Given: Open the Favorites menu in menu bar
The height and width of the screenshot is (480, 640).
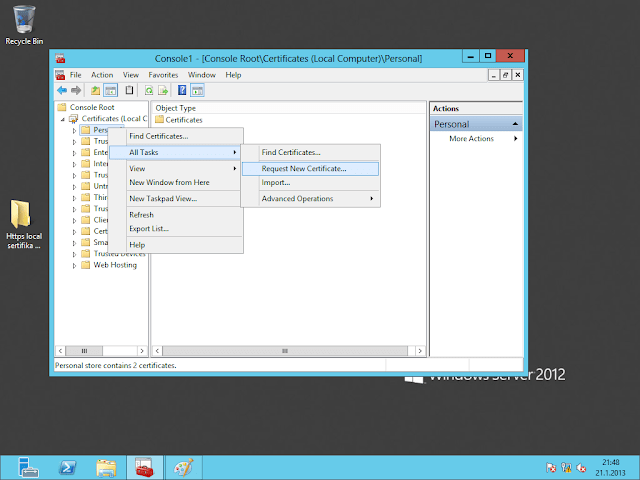Looking at the screenshot, I should click(x=164, y=75).
